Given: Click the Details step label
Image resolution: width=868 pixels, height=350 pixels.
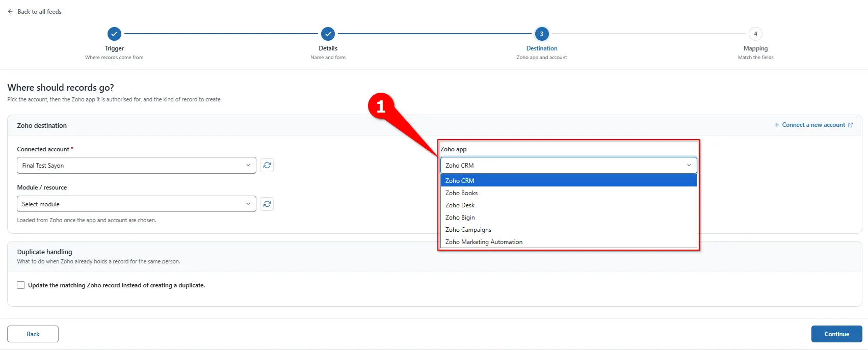Looking at the screenshot, I should [x=328, y=48].
